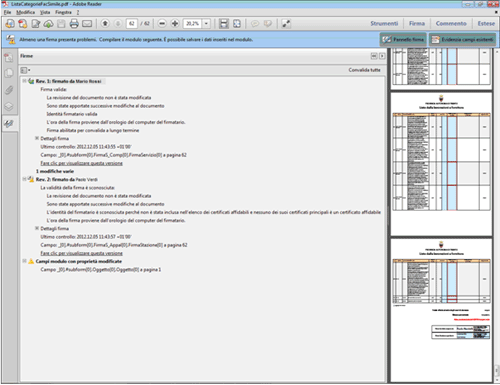The width and height of the screenshot is (500, 385).
Task: Click the last page with signature boxes
Action: tap(441, 310)
